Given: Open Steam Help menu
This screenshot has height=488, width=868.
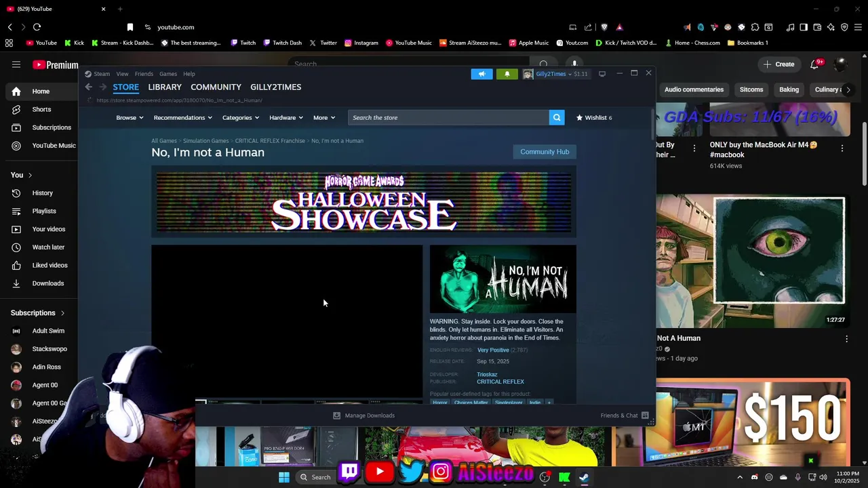Looking at the screenshot, I should click(x=189, y=74).
